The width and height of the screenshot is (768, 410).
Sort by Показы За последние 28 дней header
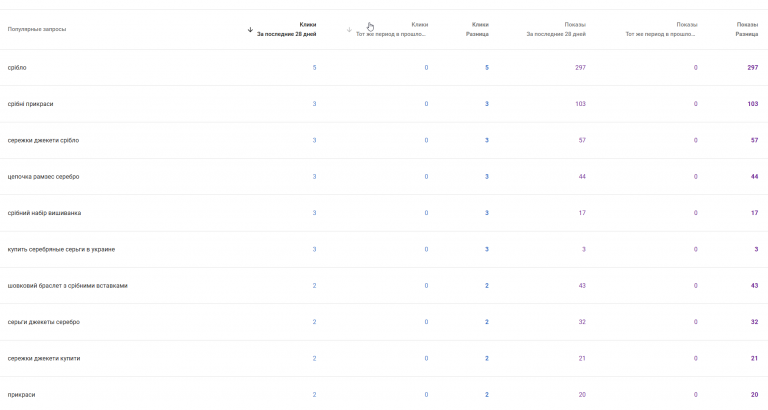click(556, 29)
